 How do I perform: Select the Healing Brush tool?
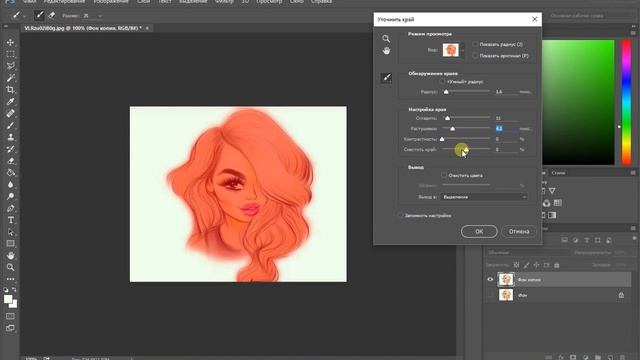pyautogui.click(x=11, y=113)
